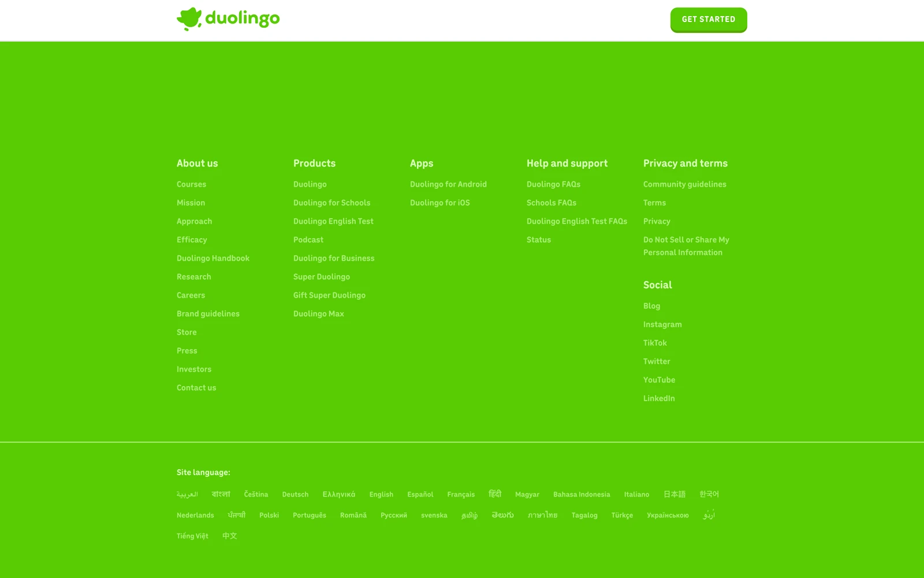
Task: Switch site language to Deutsch
Action: (295, 495)
